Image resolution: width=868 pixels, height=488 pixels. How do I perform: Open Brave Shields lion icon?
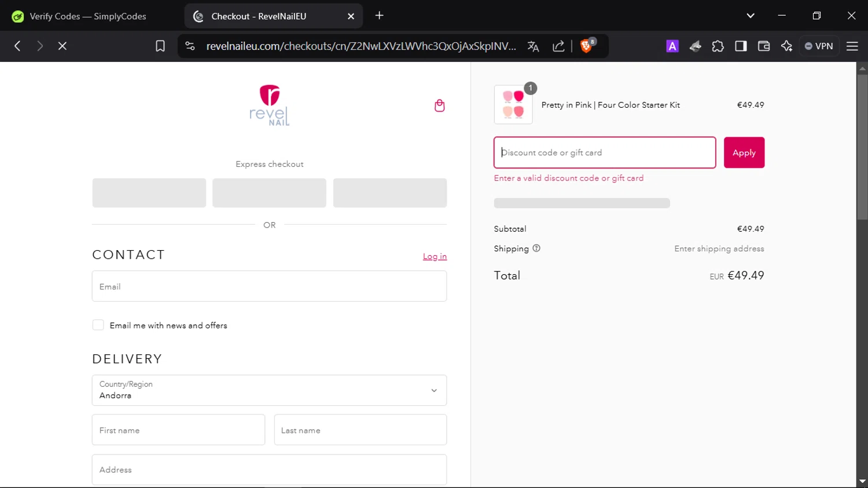586,46
